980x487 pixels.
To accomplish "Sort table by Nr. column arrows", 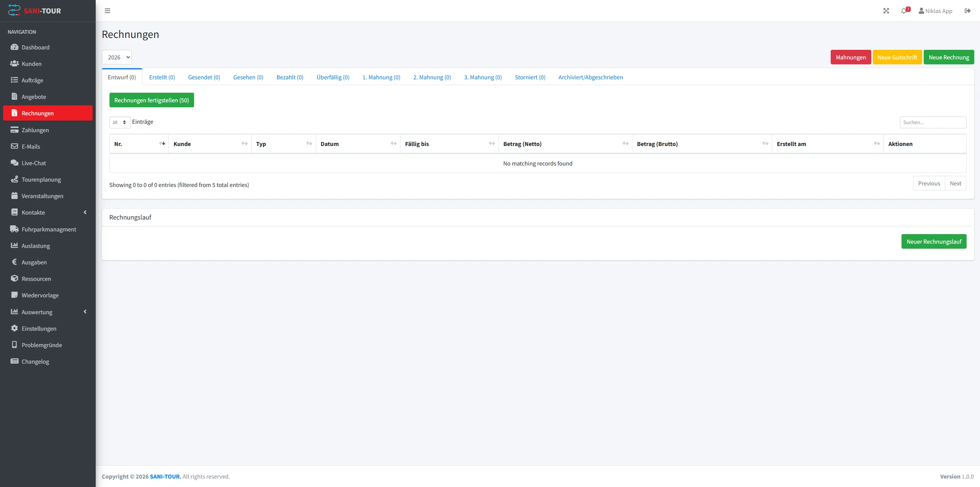I will (x=162, y=144).
